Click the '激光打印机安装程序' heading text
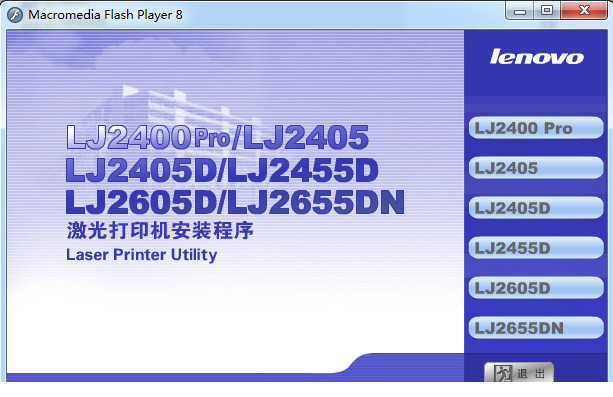This screenshot has width=613, height=397. click(160, 230)
